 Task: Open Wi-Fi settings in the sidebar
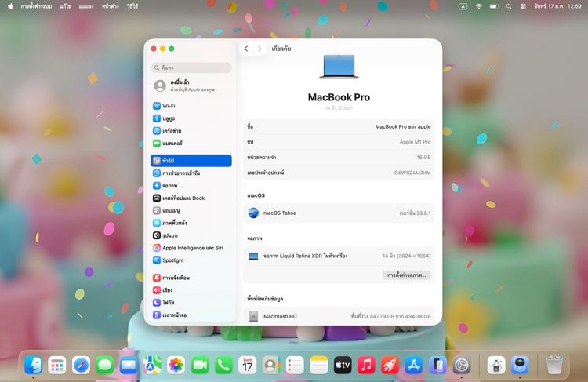pyautogui.click(x=191, y=106)
